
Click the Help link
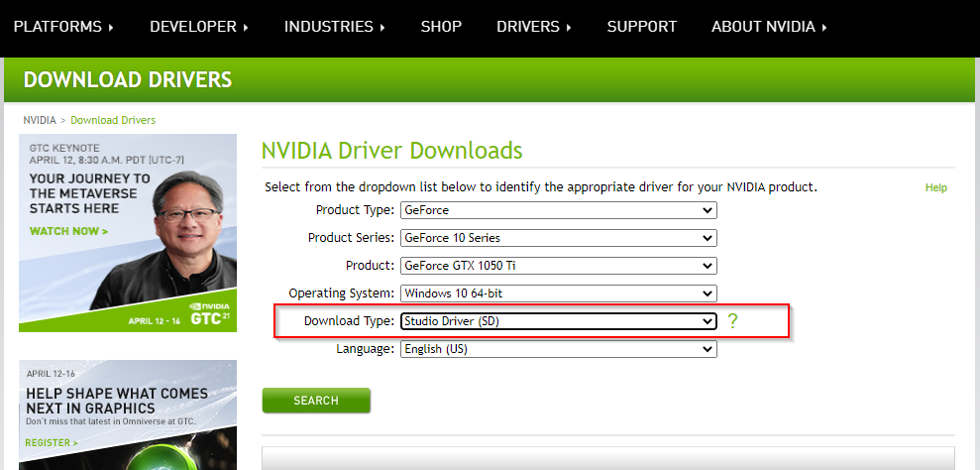[935, 187]
